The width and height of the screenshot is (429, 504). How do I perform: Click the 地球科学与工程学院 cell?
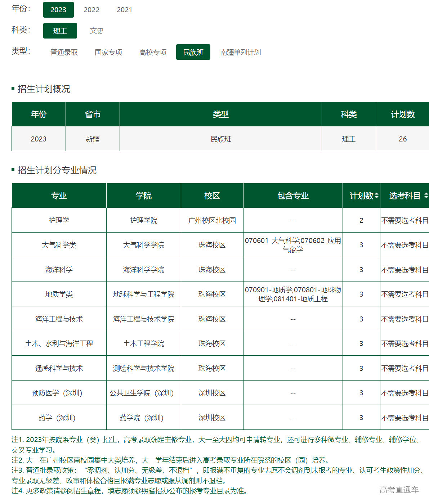[x=143, y=294]
